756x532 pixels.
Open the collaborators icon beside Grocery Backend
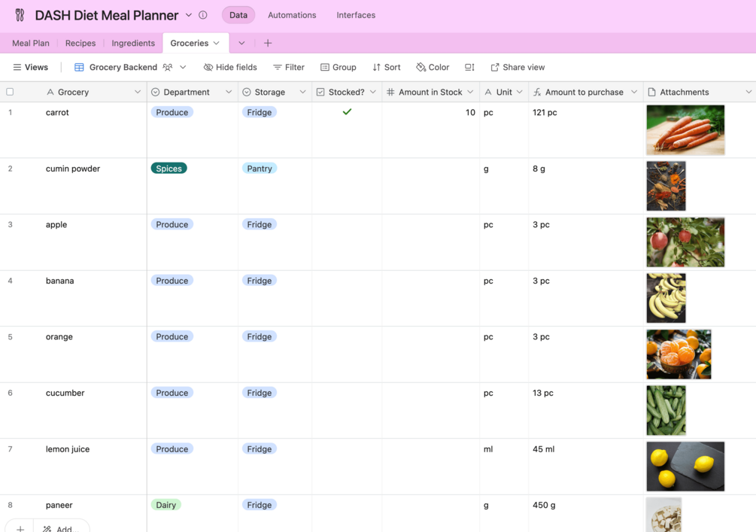168,67
